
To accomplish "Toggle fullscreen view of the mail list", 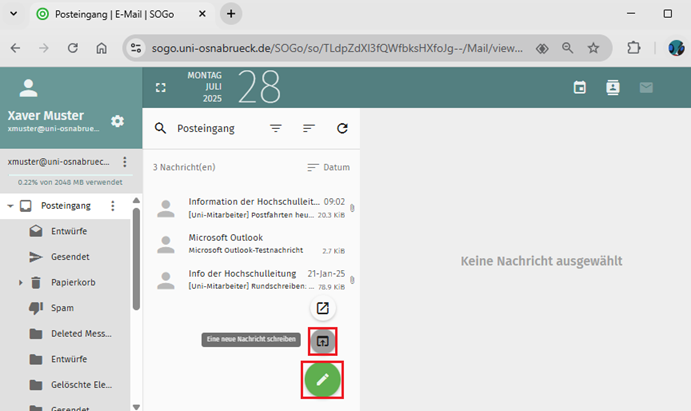I will (161, 88).
